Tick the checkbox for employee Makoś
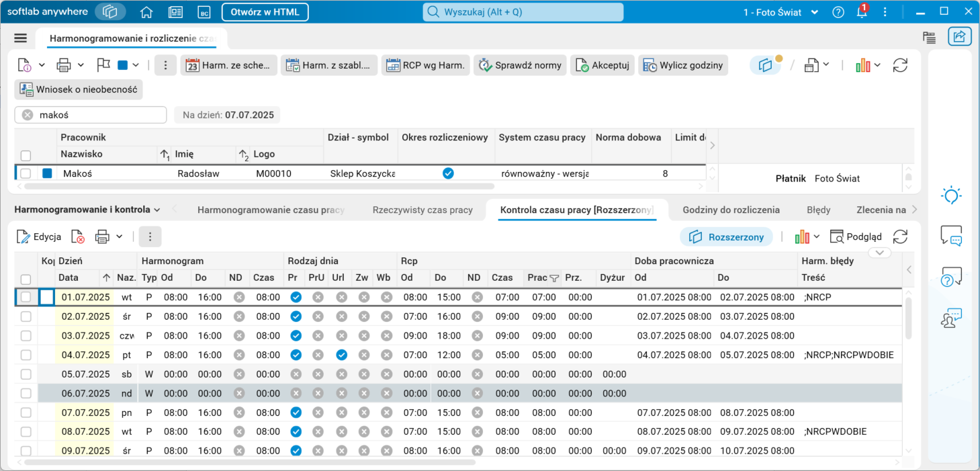The image size is (980, 471). click(x=26, y=173)
